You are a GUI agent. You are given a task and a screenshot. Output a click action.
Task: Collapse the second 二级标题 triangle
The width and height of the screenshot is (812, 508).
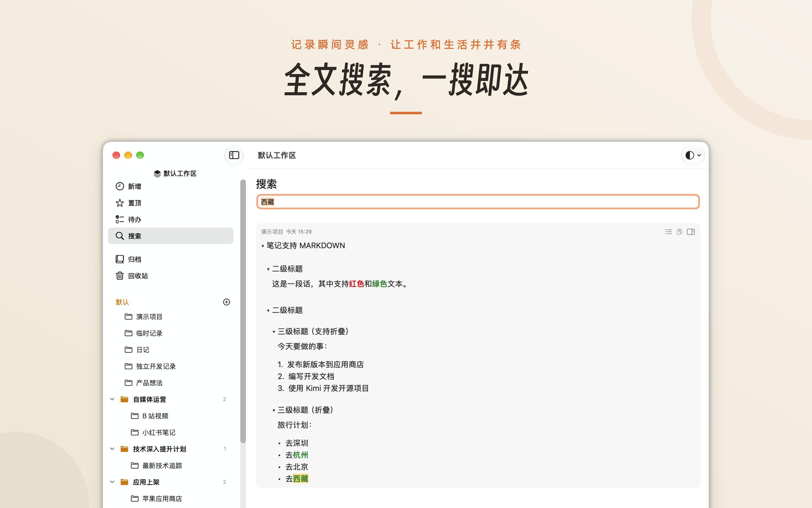(268, 311)
